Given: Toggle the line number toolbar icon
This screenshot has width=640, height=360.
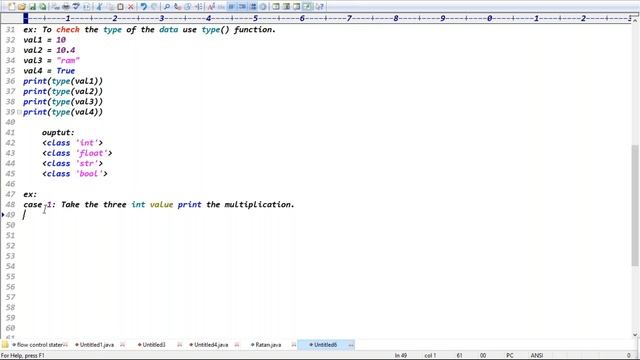Looking at the screenshot, I should (242, 7).
